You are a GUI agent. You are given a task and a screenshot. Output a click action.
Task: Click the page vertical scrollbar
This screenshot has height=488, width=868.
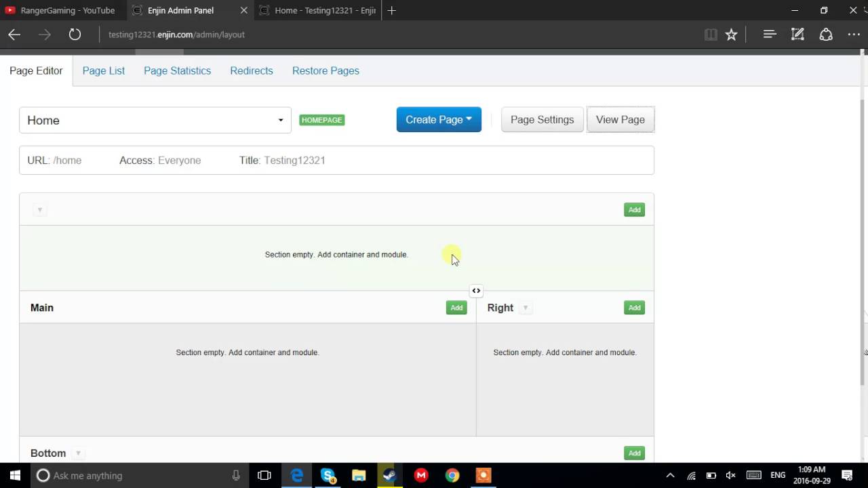pyautogui.click(x=863, y=243)
